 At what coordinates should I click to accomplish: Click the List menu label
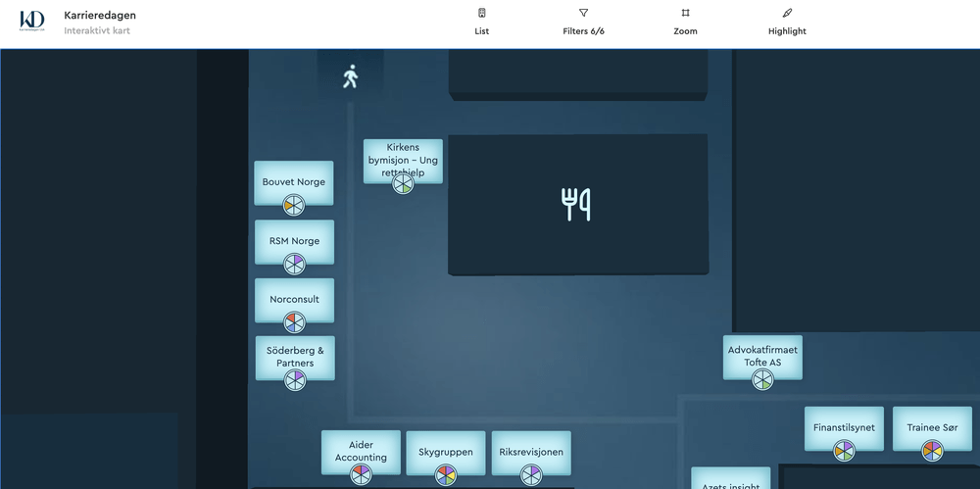(482, 31)
